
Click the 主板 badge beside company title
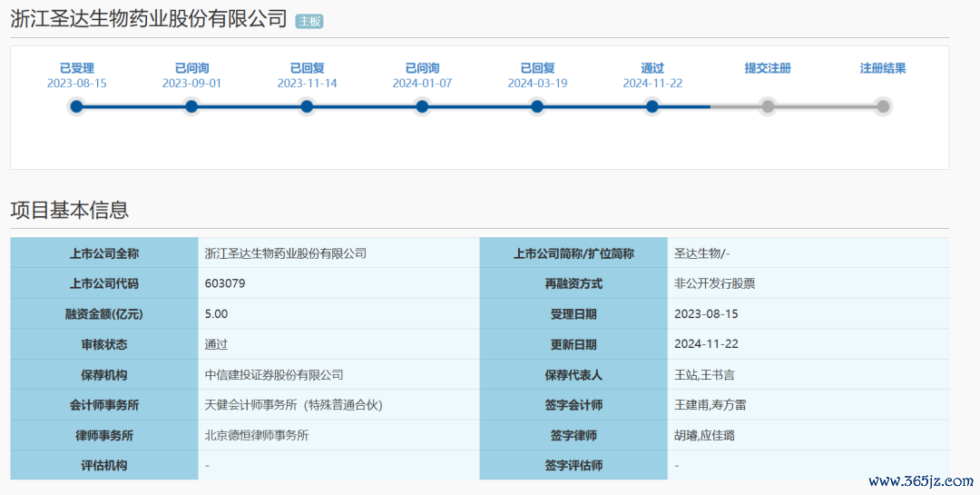click(309, 21)
